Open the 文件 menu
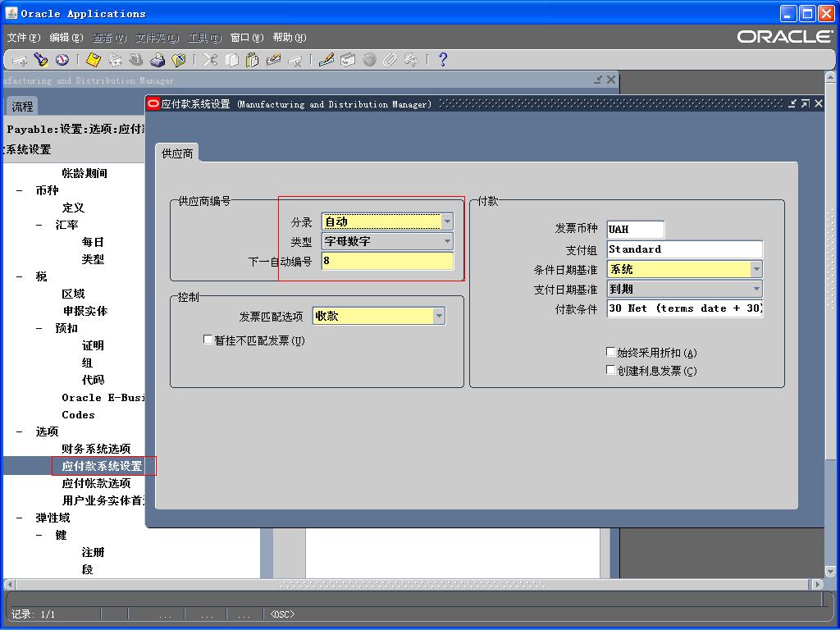This screenshot has width=840, height=630. click(x=24, y=38)
